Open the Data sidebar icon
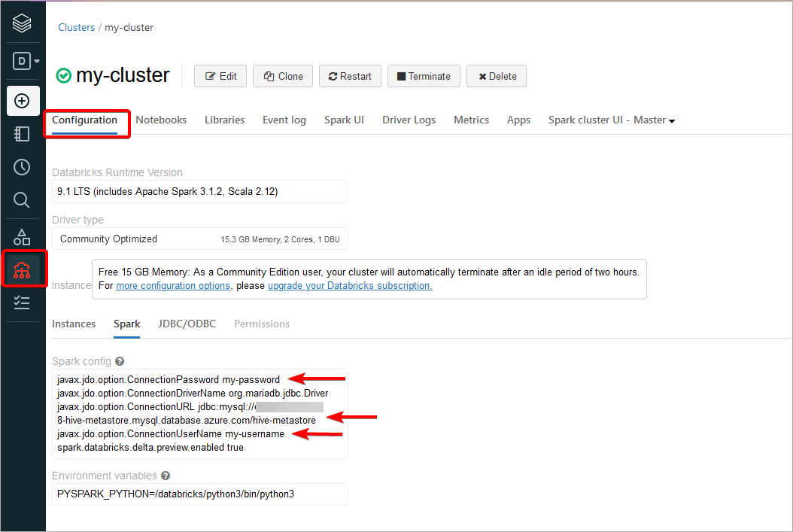The image size is (793, 532). coord(23,236)
